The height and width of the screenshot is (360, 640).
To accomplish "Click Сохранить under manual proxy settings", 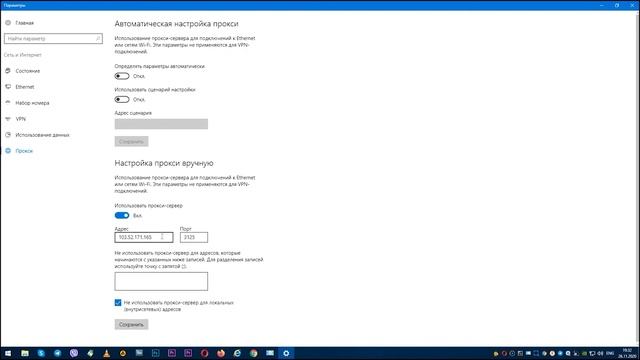I will tap(131, 324).
